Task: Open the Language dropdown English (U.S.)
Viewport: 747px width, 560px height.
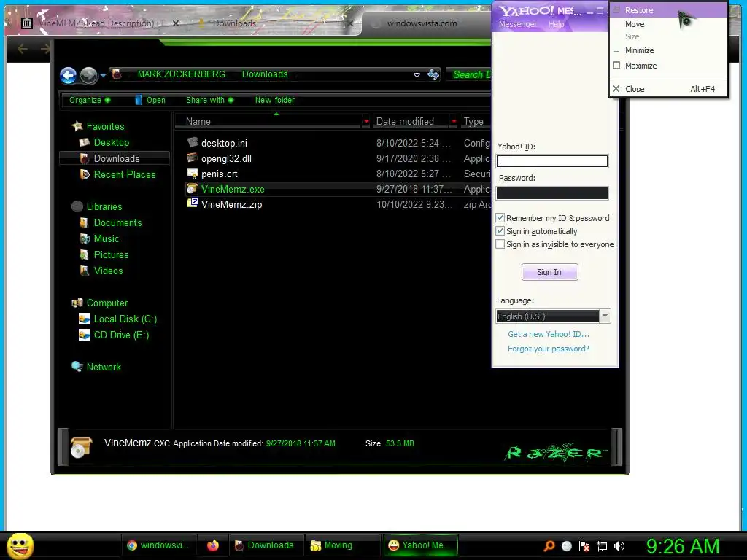Action: click(x=553, y=316)
